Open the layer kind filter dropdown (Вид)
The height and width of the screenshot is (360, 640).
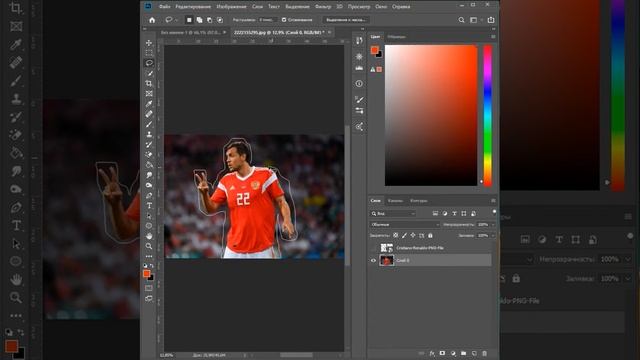click(393, 213)
